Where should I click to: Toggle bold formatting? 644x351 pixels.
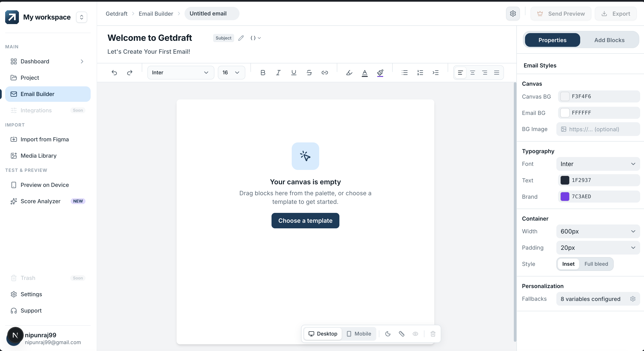263,73
